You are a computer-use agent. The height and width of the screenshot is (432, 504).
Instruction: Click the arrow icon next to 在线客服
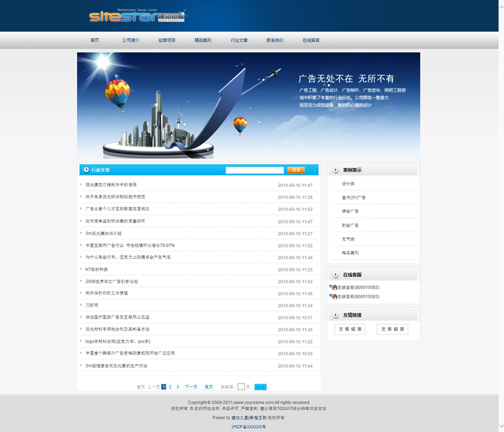coord(336,275)
